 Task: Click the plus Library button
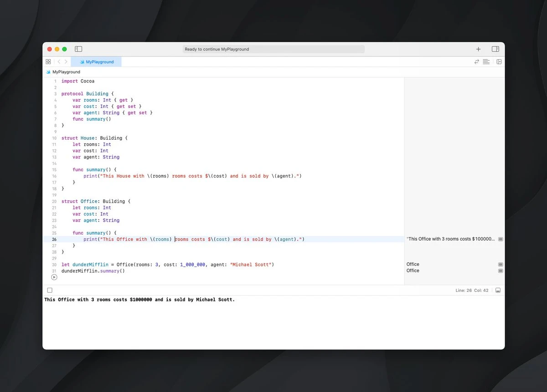pyautogui.click(x=478, y=49)
